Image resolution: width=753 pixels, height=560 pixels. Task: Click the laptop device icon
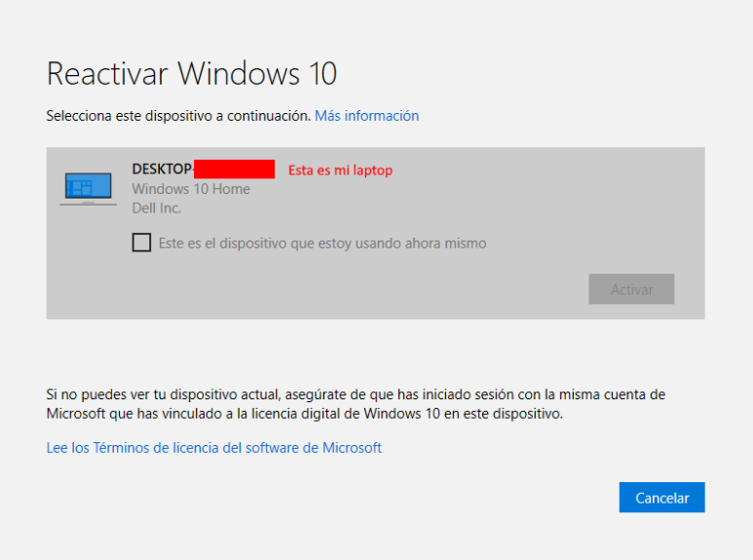click(x=89, y=189)
